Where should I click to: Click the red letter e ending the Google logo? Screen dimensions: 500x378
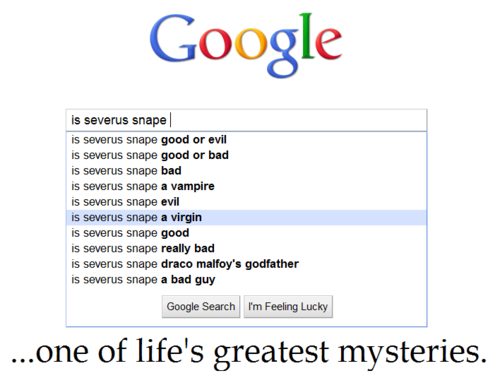tap(328, 44)
